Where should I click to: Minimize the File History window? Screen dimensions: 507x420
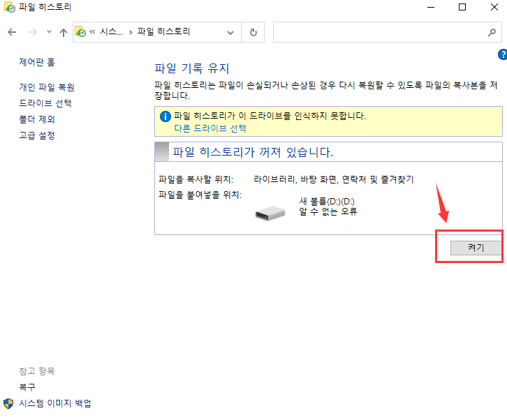[431, 7]
